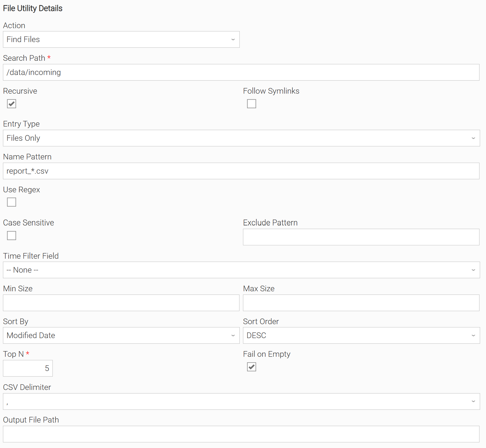Click the Time Filter Field label
Image resolution: width=486 pixels, height=448 pixels.
(x=31, y=256)
